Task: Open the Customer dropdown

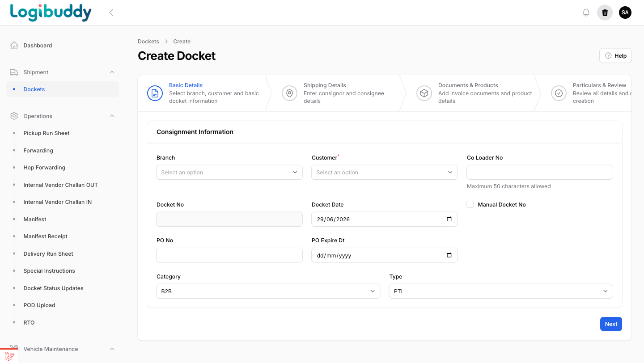Action: click(385, 173)
